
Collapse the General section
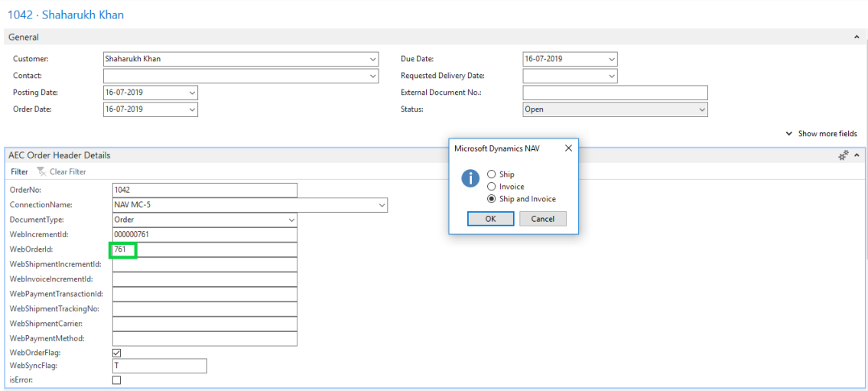(856, 37)
